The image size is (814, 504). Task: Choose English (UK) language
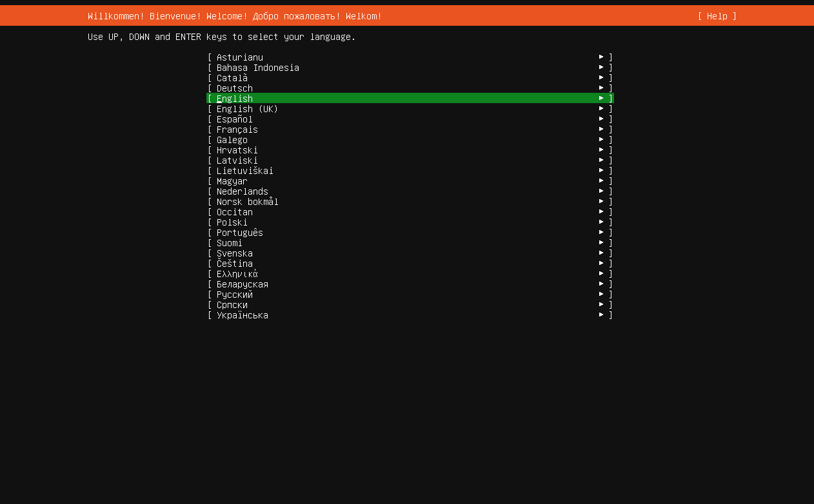[x=410, y=109]
